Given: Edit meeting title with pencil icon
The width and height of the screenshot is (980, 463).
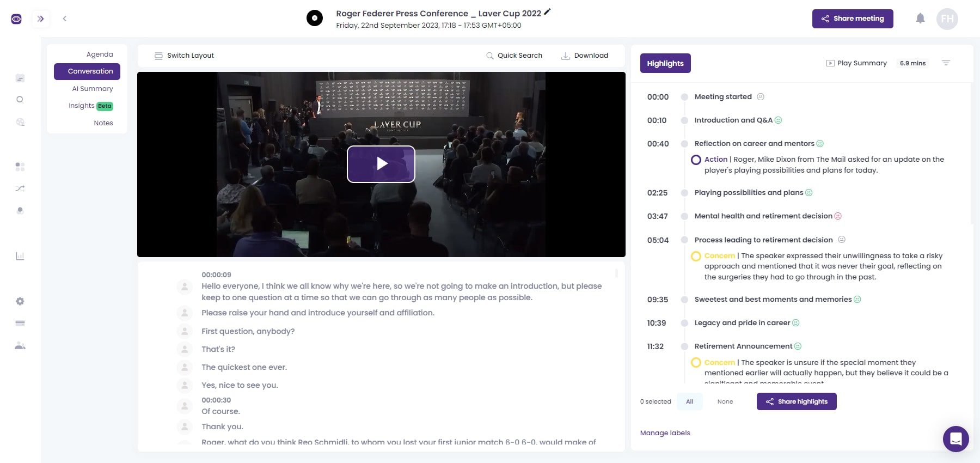Looking at the screenshot, I should tap(547, 12).
